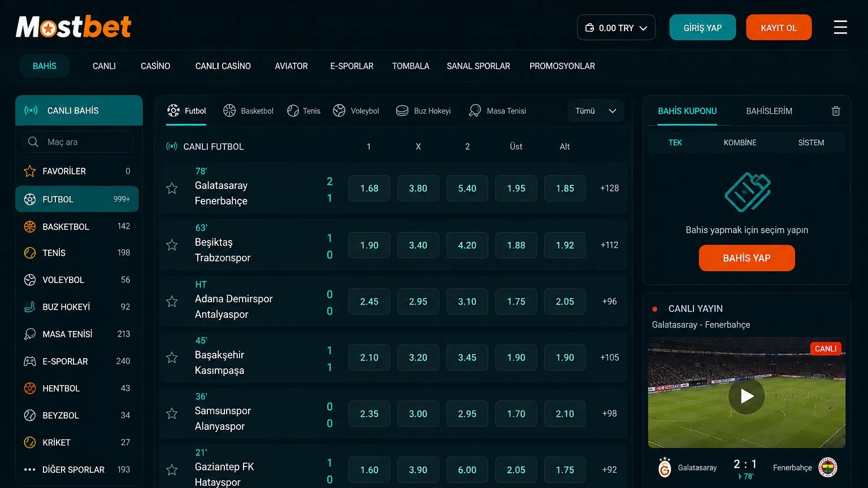The width and height of the screenshot is (868, 488).
Task: Click the Voleybol icon in sidebar
Action: pyautogui.click(x=30, y=280)
